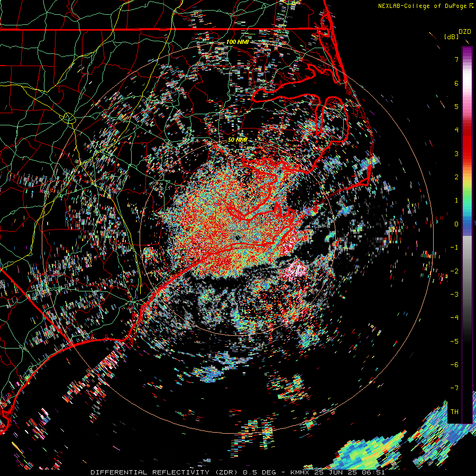Click the 7 value on the color scale
The height and width of the screenshot is (476, 476).
456,59
